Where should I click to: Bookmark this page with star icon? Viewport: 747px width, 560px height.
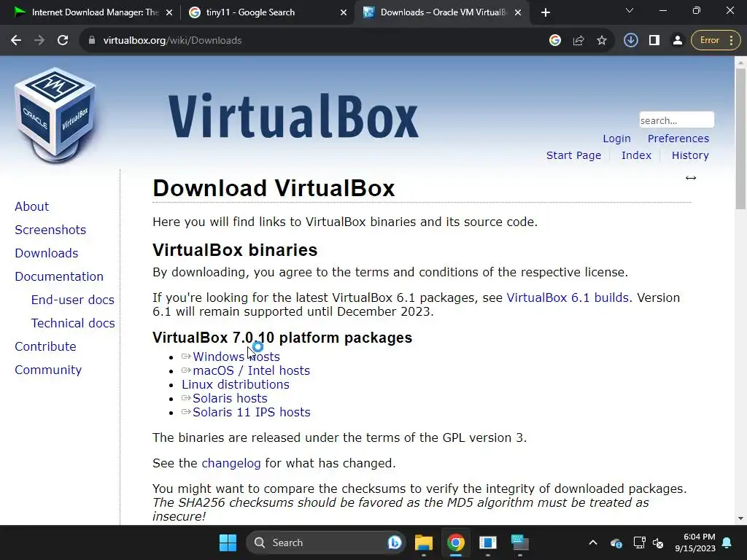point(602,41)
